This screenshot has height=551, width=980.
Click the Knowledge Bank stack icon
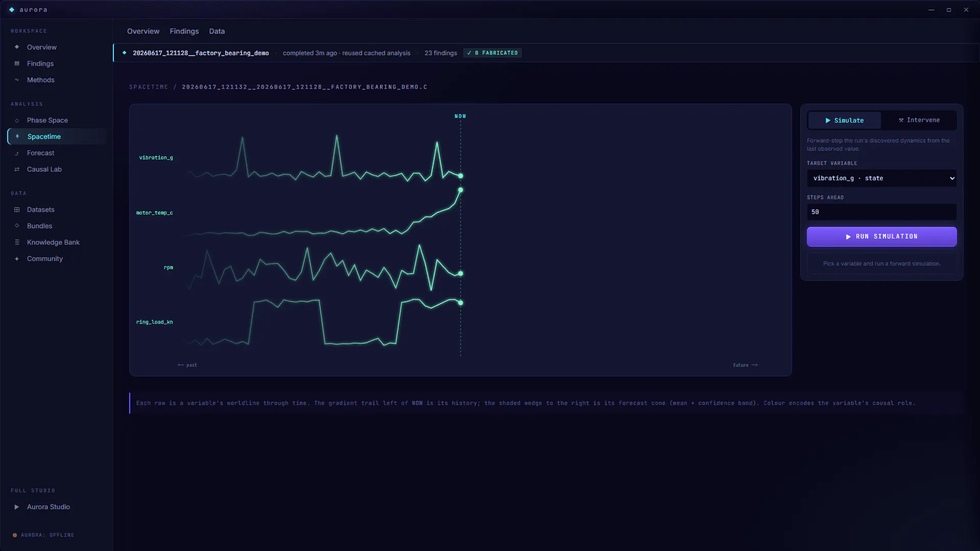[x=17, y=242]
